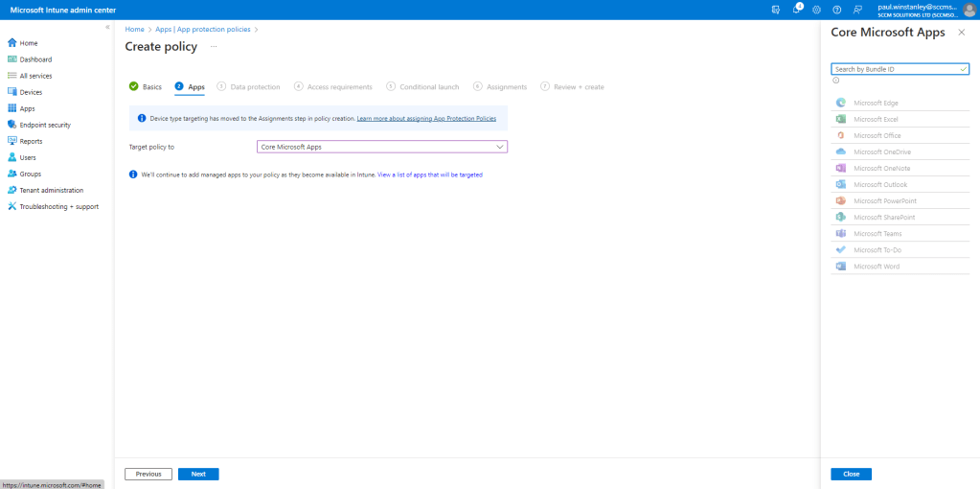Click the Endpoint security shield icon
Image resolution: width=980 pixels, height=489 pixels.
(x=12, y=125)
